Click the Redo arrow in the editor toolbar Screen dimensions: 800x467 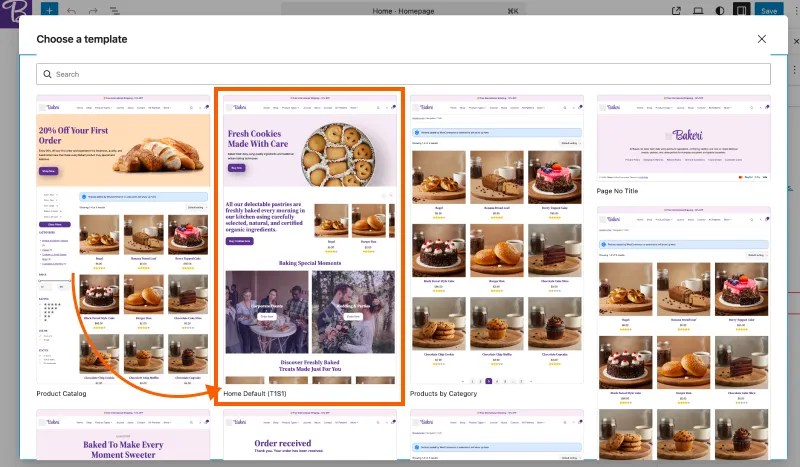(x=93, y=11)
